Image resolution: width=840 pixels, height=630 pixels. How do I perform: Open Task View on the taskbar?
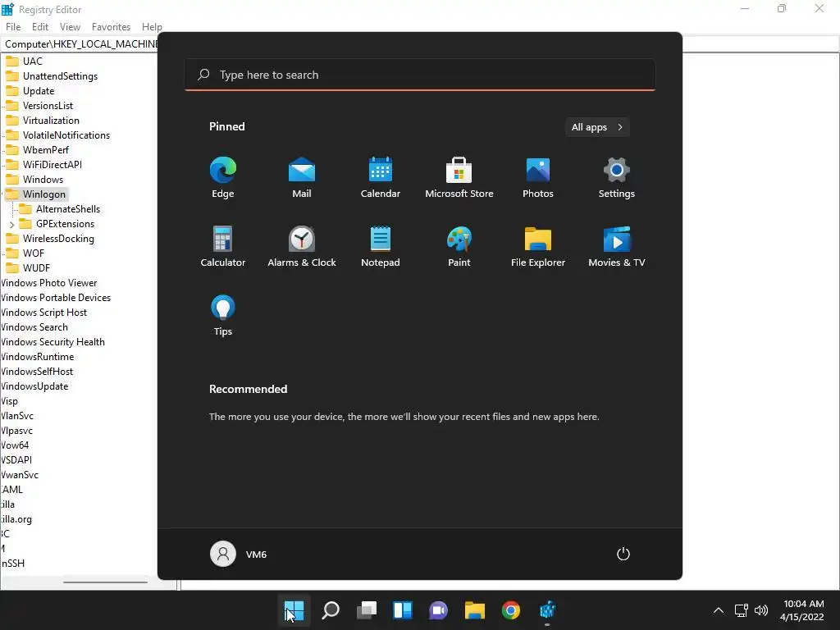point(367,610)
